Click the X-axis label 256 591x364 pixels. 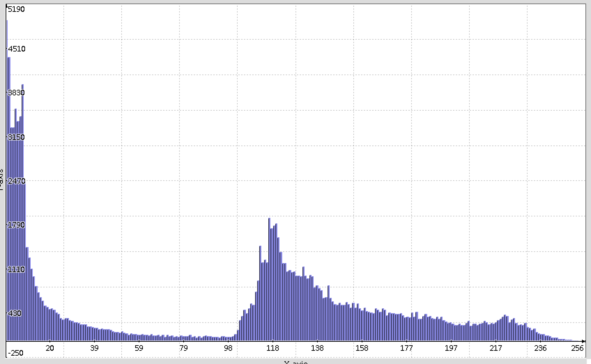pyautogui.click(x=577, y=348)
